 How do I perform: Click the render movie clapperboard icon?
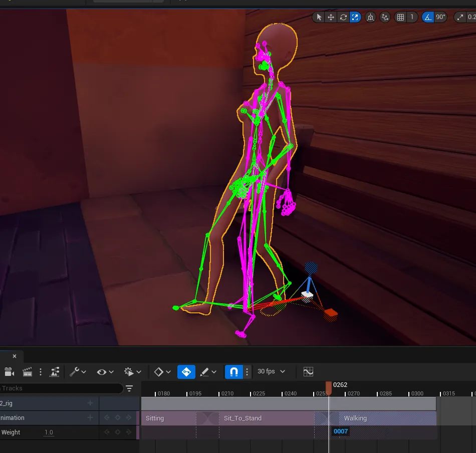pyautogui.click(x=28, y=372)
